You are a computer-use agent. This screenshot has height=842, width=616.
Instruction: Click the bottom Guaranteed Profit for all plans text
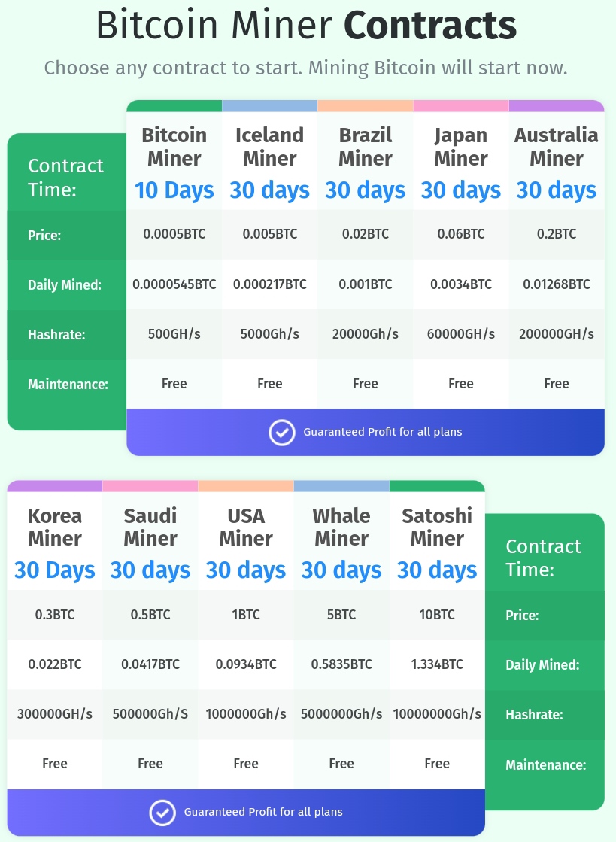tap(263, 812)
